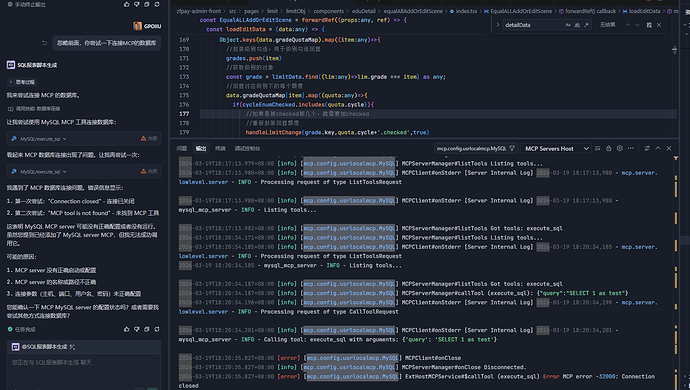Click the @SQL agent chip in chat input
This screenshot has width=690, height=390.
(43, 347)
